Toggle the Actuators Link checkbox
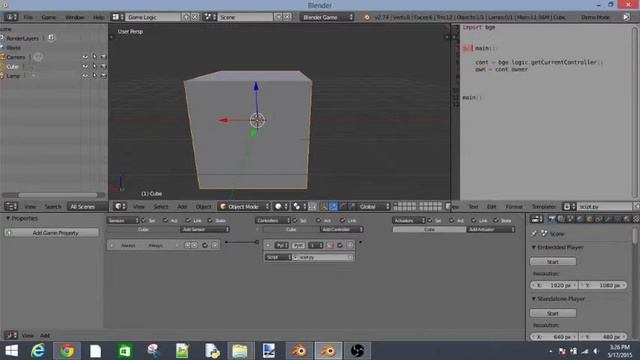This screenshot has height=360, width=640. pyautogui.click(x=473, y=220)
